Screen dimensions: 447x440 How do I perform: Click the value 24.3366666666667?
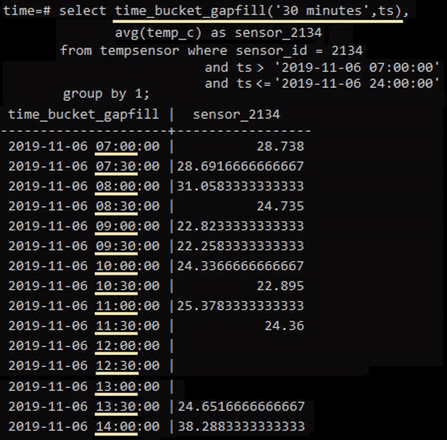[x=240, y=266]
